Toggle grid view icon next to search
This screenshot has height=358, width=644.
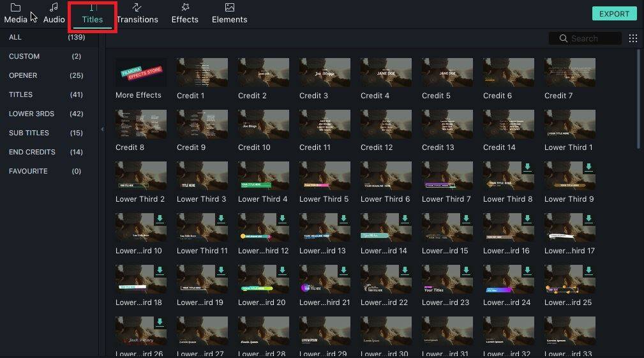(633, 38)
